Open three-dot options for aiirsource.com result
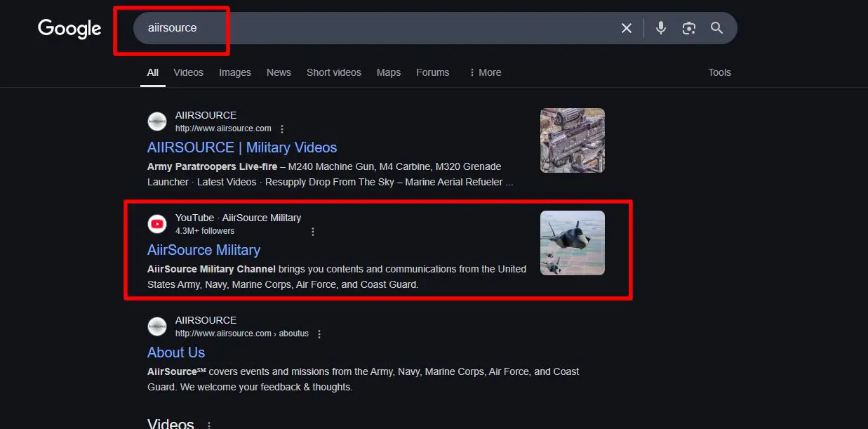The height and width of the screenshot is (429, 868). pyautogui.click(x=282, y=129)
